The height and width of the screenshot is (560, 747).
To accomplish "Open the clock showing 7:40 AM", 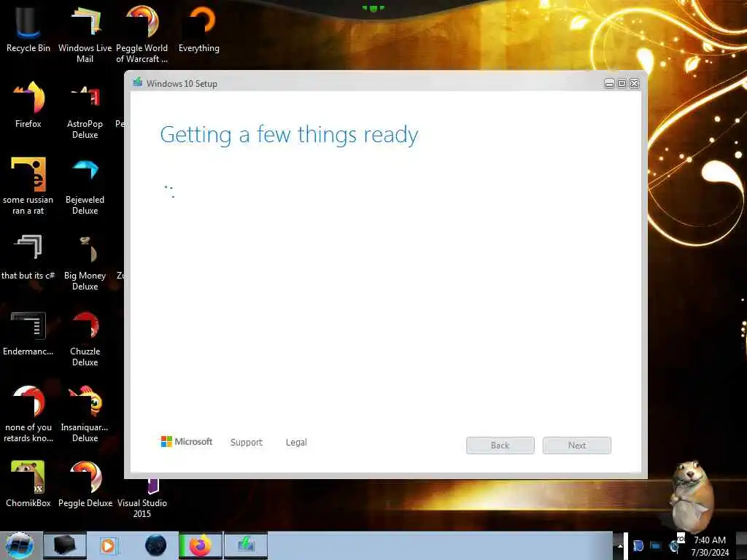I will click(710, 546).
